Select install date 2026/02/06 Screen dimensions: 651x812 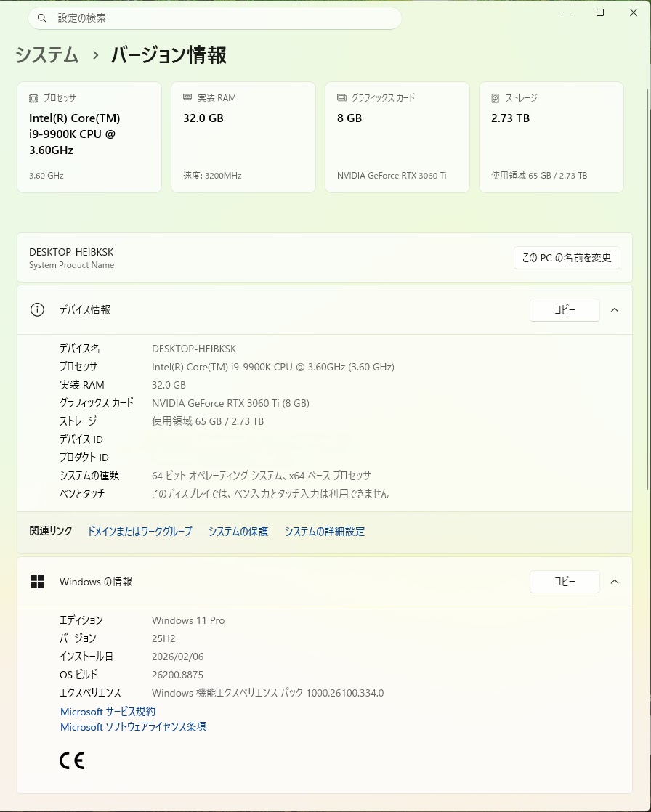[177, 657]
